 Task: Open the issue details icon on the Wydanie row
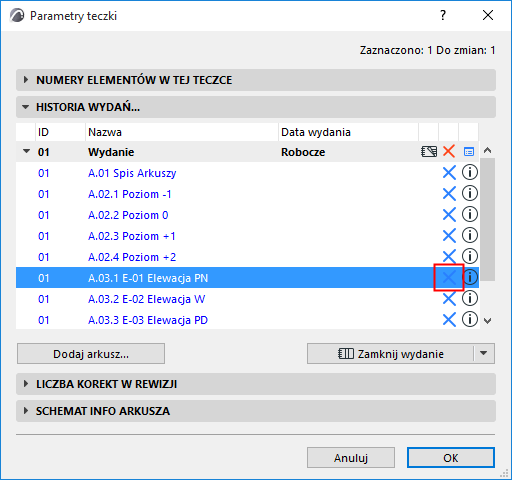[469, 152]
